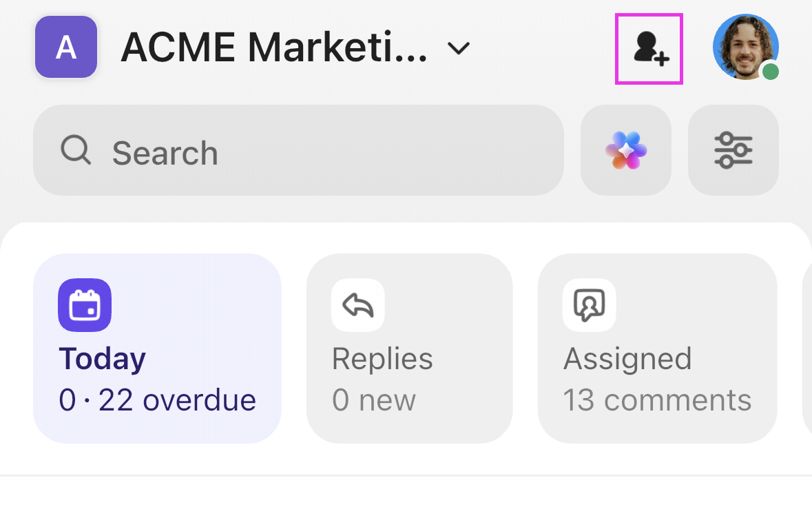Open the workspace switcher chevron
This screenshot has height=509, width=812.
459,48
